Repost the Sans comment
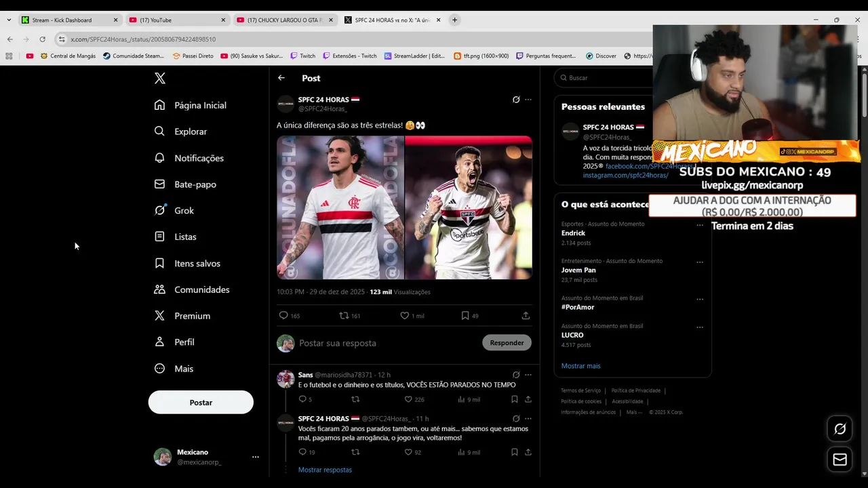 point(355,399)
